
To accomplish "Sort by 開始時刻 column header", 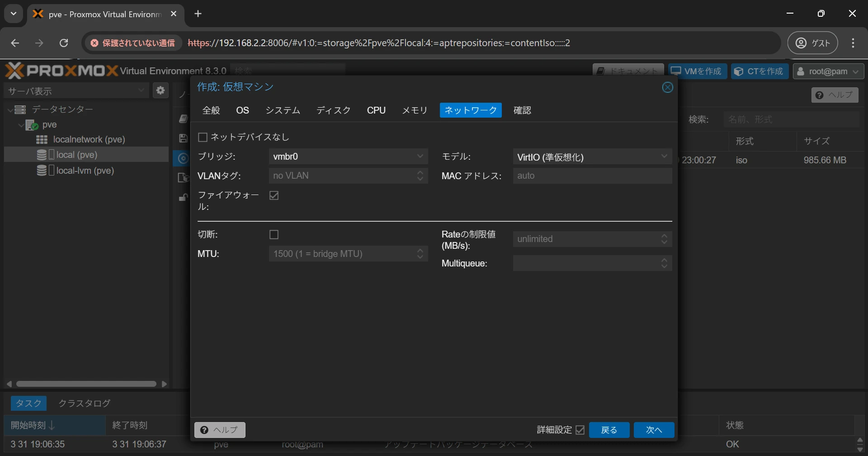I will [x=55, y=425].
